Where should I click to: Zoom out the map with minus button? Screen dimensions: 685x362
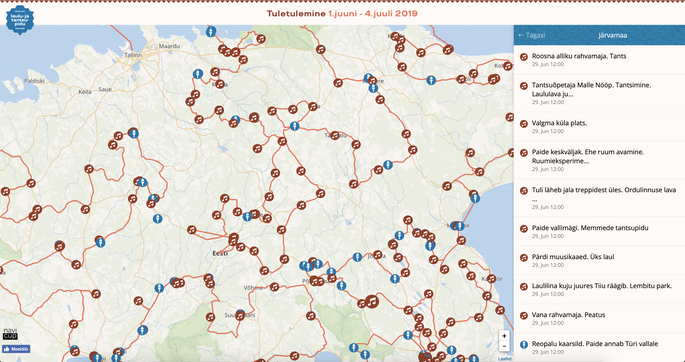pyautogui.click(x=504, y=346)
